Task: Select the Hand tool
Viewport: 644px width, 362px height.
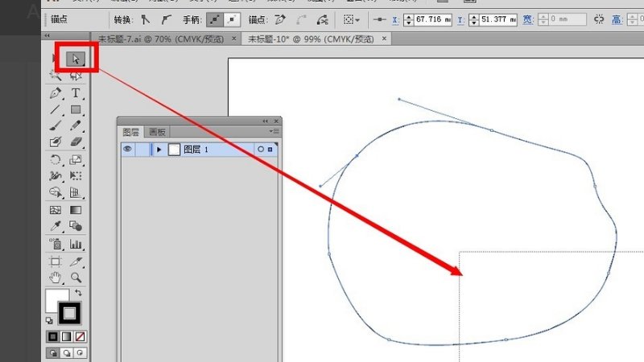Action: (x=55, y=278)
